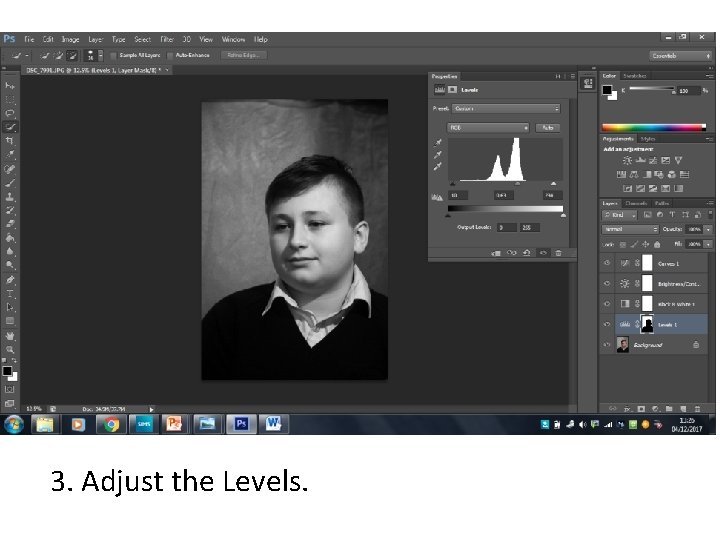Viewport: 720px width, 540px height.
Task: Open the Opacity slider dropdown arrow
Action: (x=709, y=229)
